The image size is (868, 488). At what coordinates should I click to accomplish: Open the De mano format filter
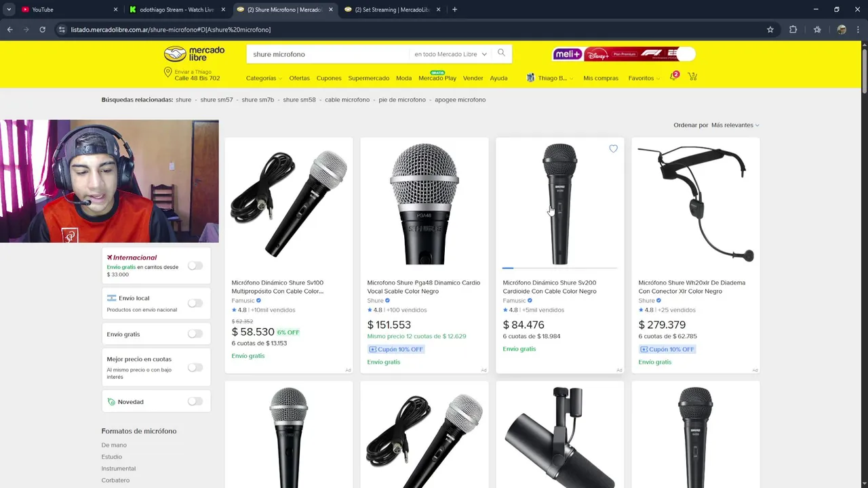coord(114,445)
